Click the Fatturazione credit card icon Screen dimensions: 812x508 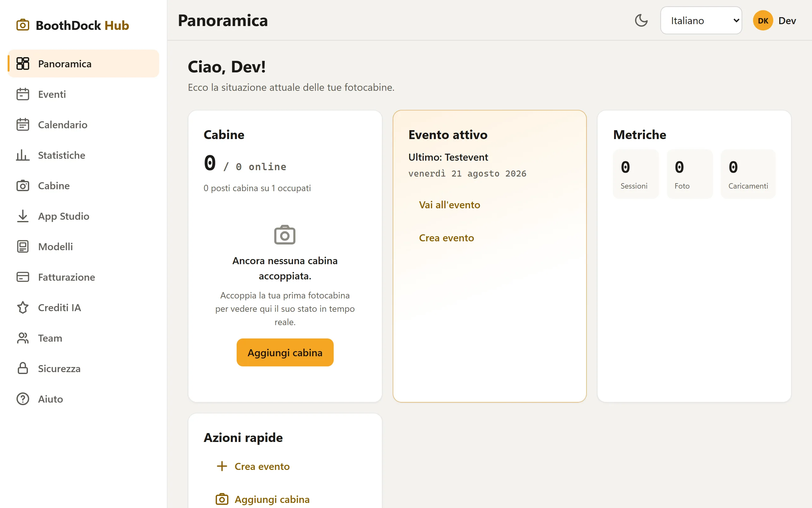pos(23,277)
